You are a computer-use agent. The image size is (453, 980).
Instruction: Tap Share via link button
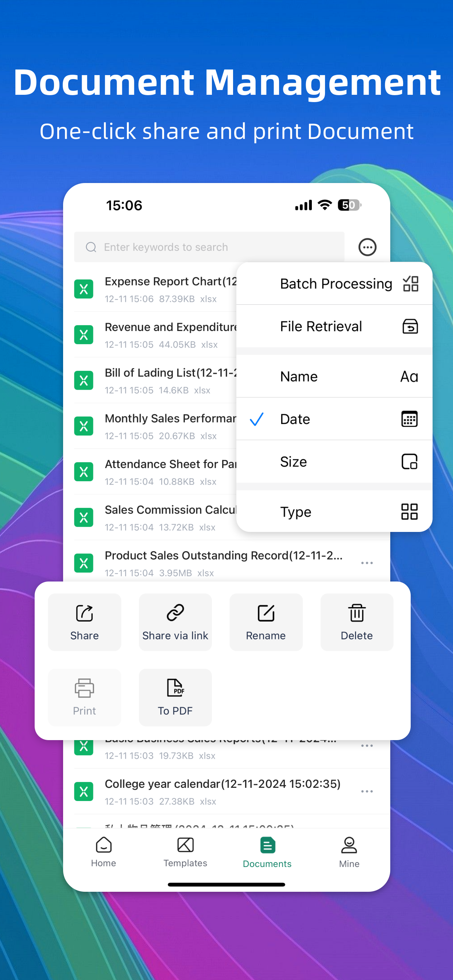click(x=175, y=622)
